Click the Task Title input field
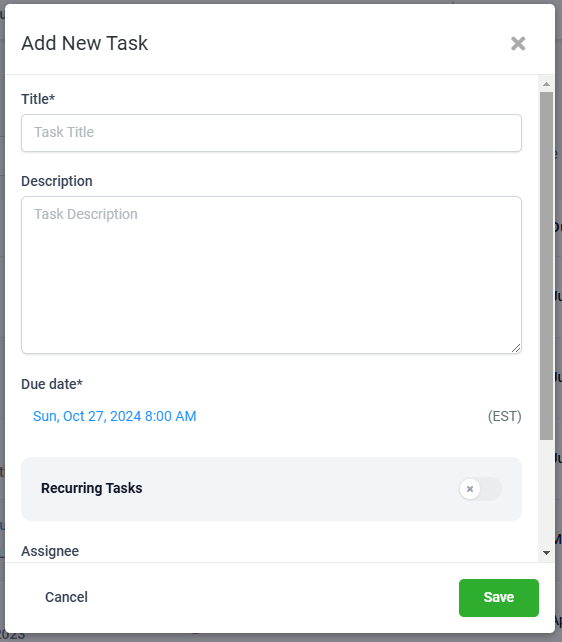The width and height of the screenshot is (562, 642). (x=271, y=133)
